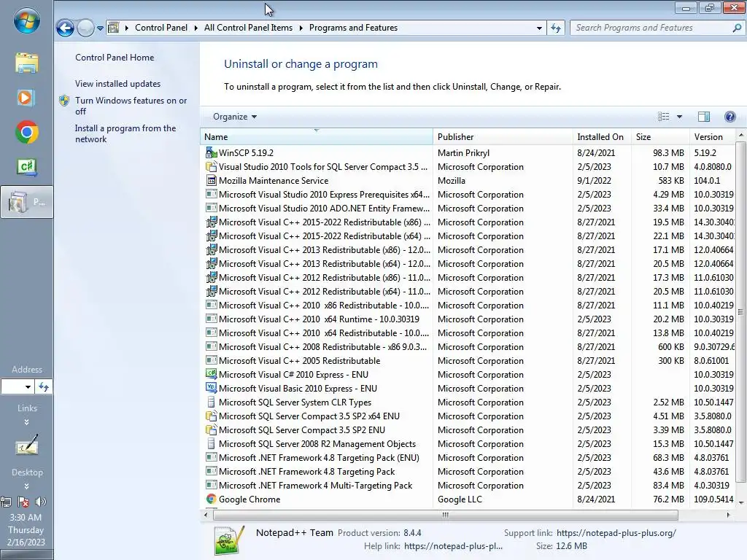Expand the taskbar Address box dropdown
747x560 pixels.
pyautogui.click(x=28, y=386)
